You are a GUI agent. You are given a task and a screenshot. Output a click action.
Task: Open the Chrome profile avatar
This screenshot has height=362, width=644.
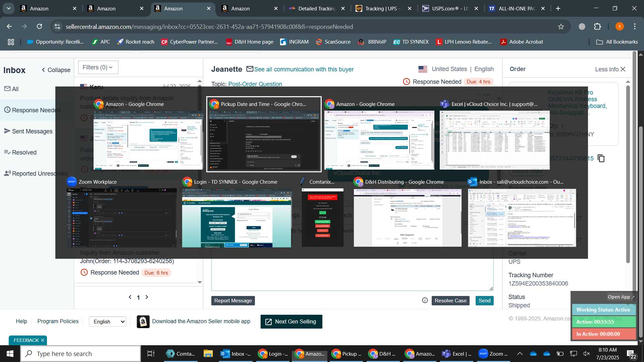tap(620, 26)
